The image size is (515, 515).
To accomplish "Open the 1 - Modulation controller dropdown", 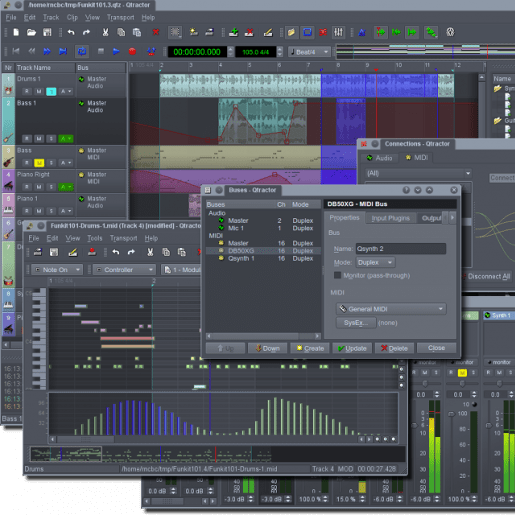I will (x=182, y=270).
